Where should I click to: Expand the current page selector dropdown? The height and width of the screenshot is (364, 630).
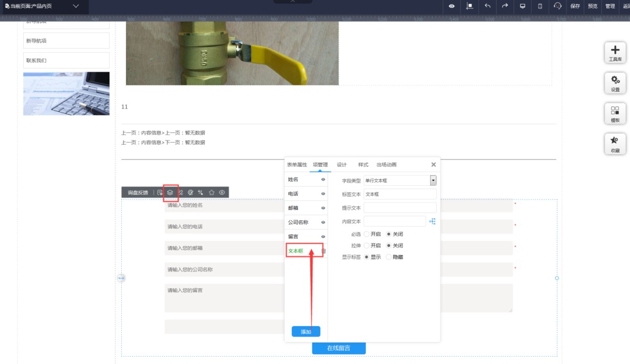click(76, 6)
